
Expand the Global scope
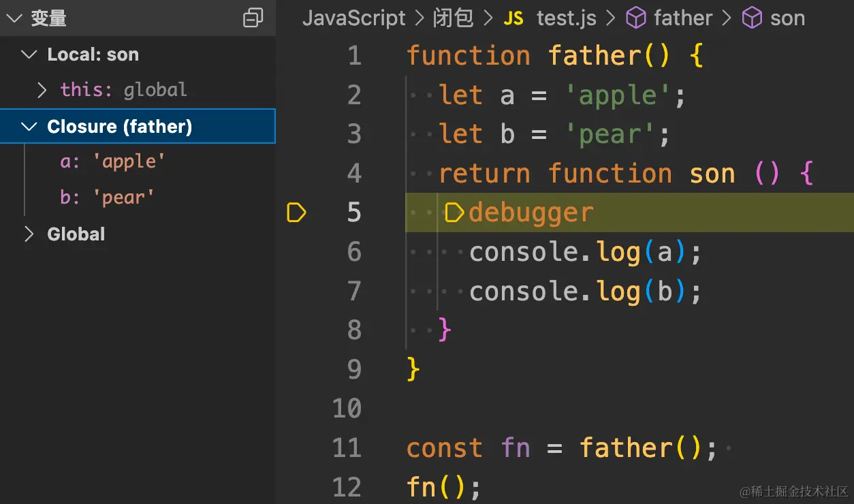click(29, 234)
